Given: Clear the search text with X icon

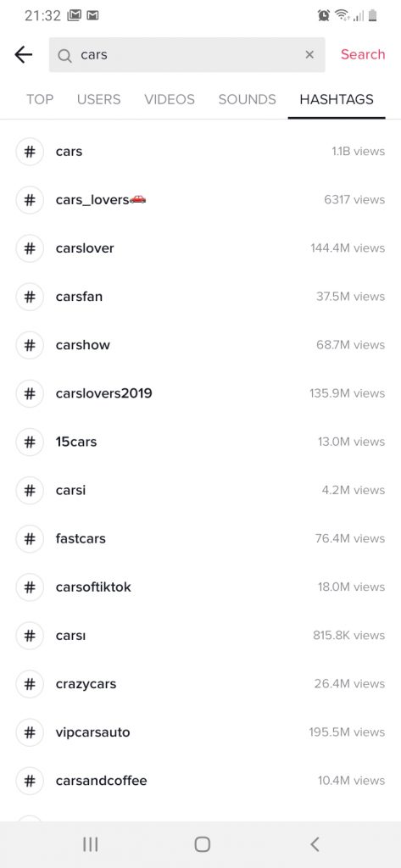Looking at the screenshot, I should 309,54.
